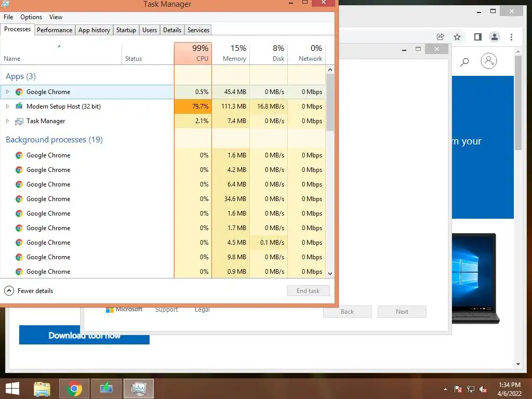Open Chrome three-dot menu

[511, 37]
